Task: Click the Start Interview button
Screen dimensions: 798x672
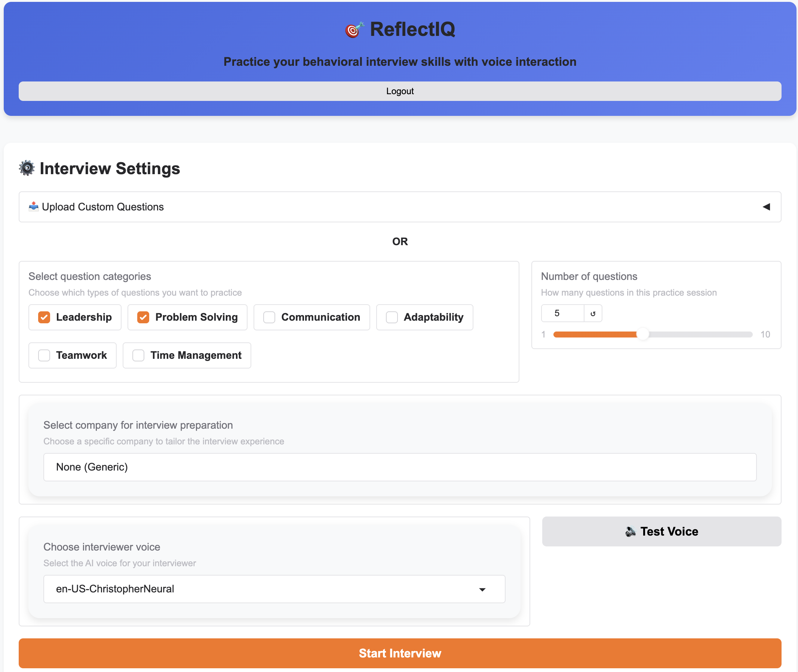Action: click(x=399, y=653)
